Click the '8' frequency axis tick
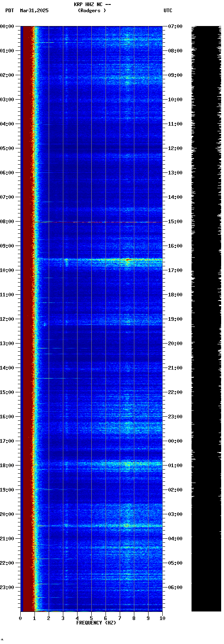 pyautogui.click(x=134, y=618)
